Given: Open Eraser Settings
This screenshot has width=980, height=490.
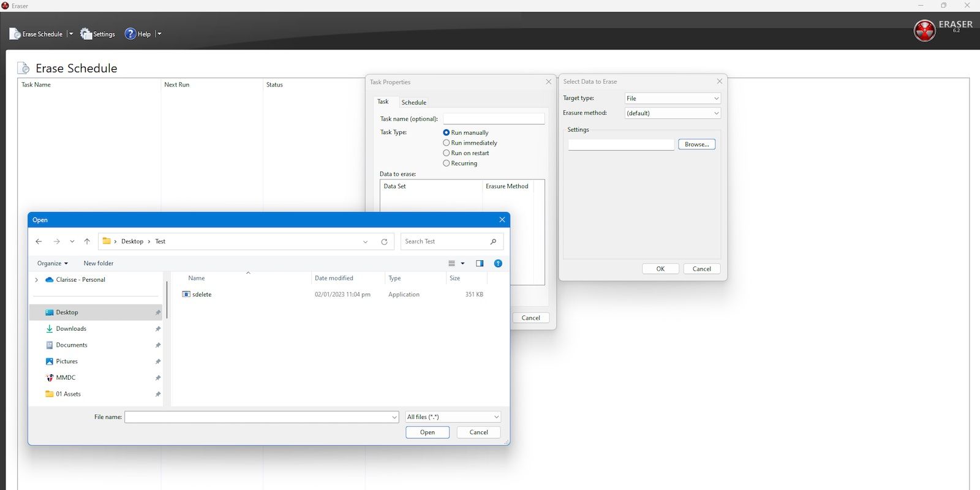Looking at the screenshot, I should (98, 34).
